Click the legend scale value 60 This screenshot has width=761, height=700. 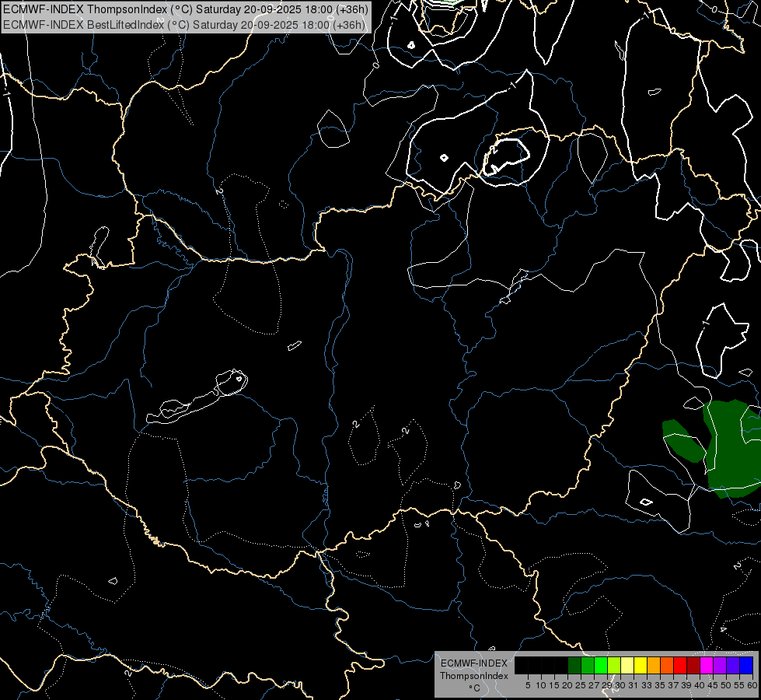(752, 685)
